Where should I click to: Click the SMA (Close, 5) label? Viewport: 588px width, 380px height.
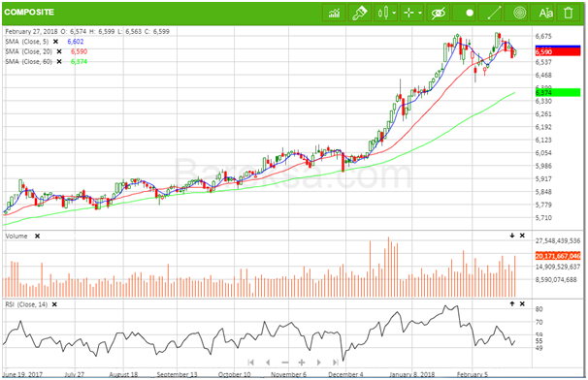pyautogui.click(x=27, y=42)
